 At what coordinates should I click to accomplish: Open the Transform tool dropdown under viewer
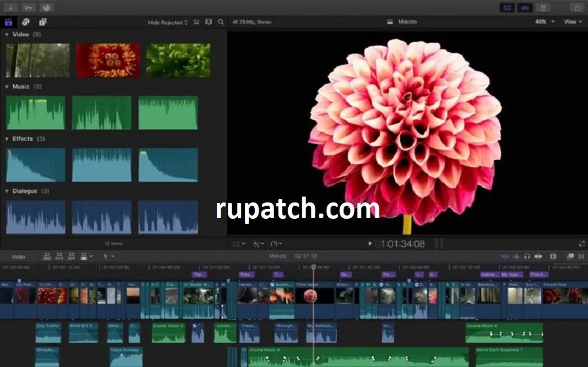pyautogui.click(x=239, y=244)
